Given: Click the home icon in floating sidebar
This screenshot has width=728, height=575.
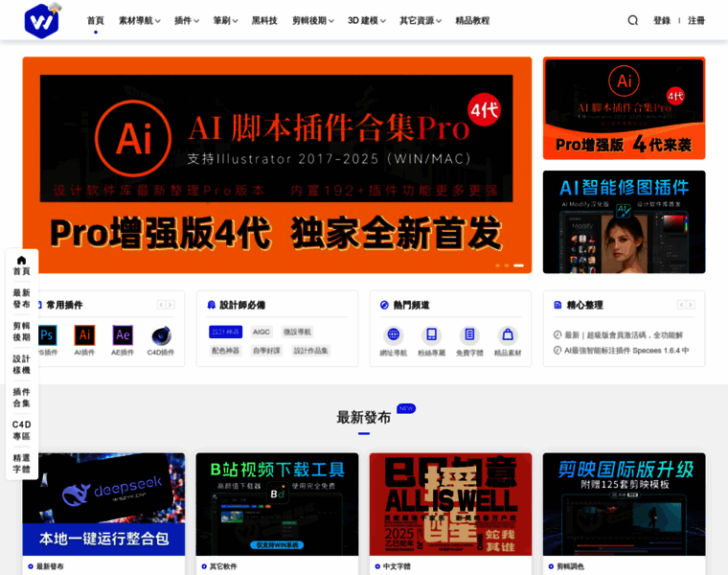Looking at the screenshot, I should 21,260.
